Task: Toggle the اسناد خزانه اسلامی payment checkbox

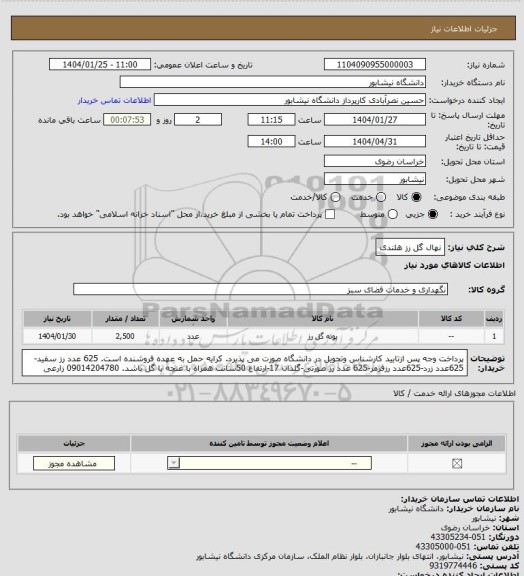Action: [330, 214]
